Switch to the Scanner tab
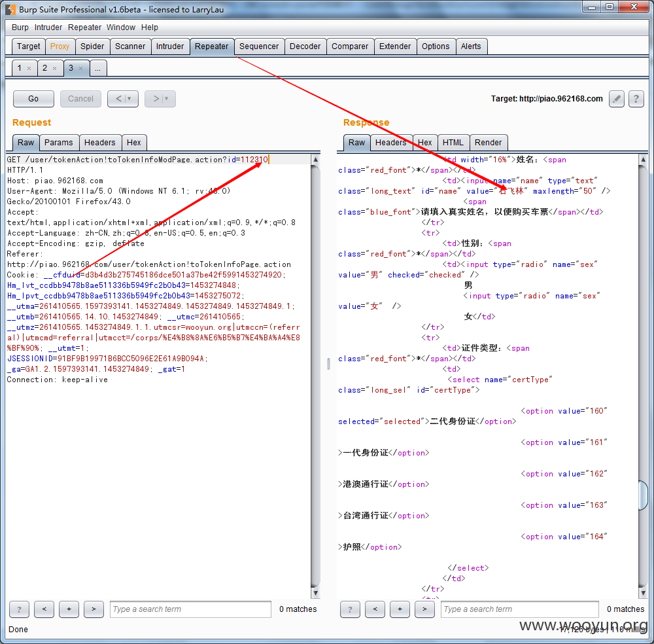Viewport: 654px width, 644px height. (x=130, y=46)
